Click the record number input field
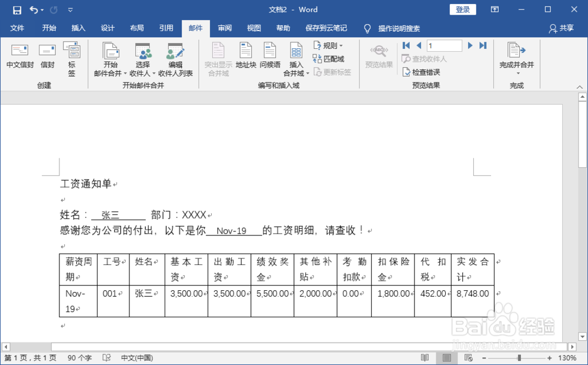Image resolution: width=588 pixels, height=365 pixels. coord(445,45)
